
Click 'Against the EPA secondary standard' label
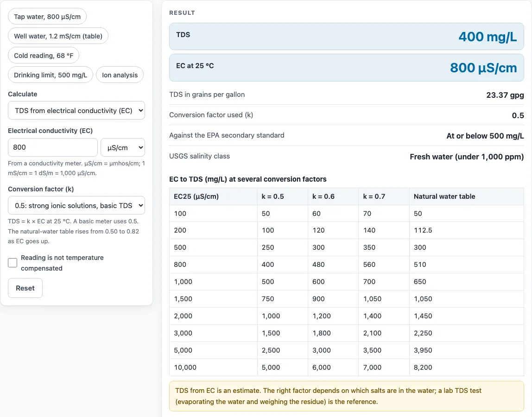pyautogui.click(x=227, y=135)
